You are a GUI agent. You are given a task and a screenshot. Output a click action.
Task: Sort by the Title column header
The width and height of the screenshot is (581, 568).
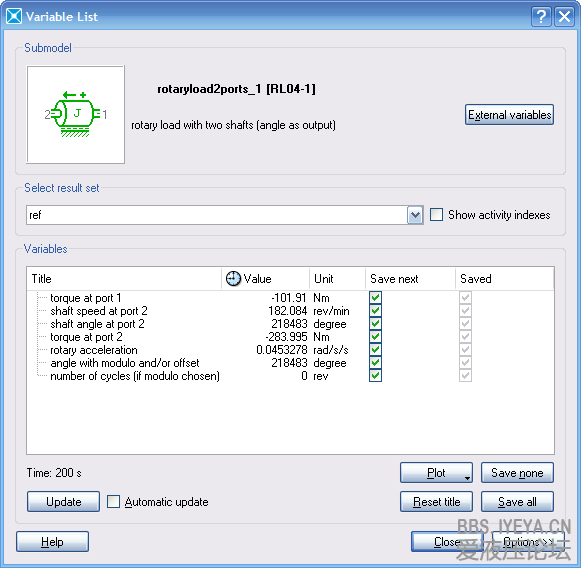[124, 279]
